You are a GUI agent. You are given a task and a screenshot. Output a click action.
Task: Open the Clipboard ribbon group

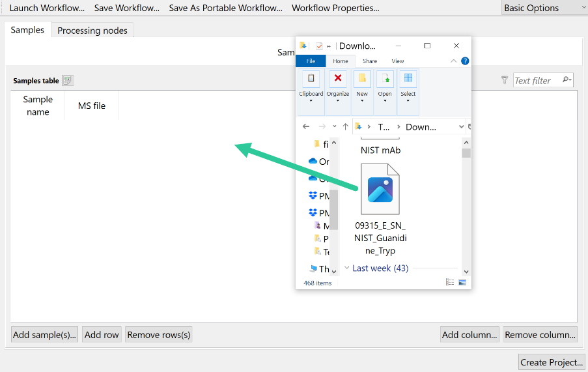(311, 92)
